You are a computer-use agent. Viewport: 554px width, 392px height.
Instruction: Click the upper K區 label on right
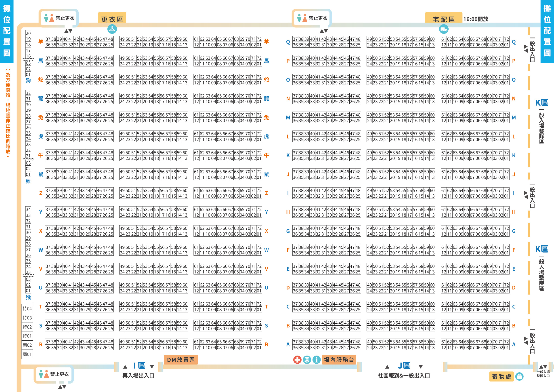(x=541, y=103)
